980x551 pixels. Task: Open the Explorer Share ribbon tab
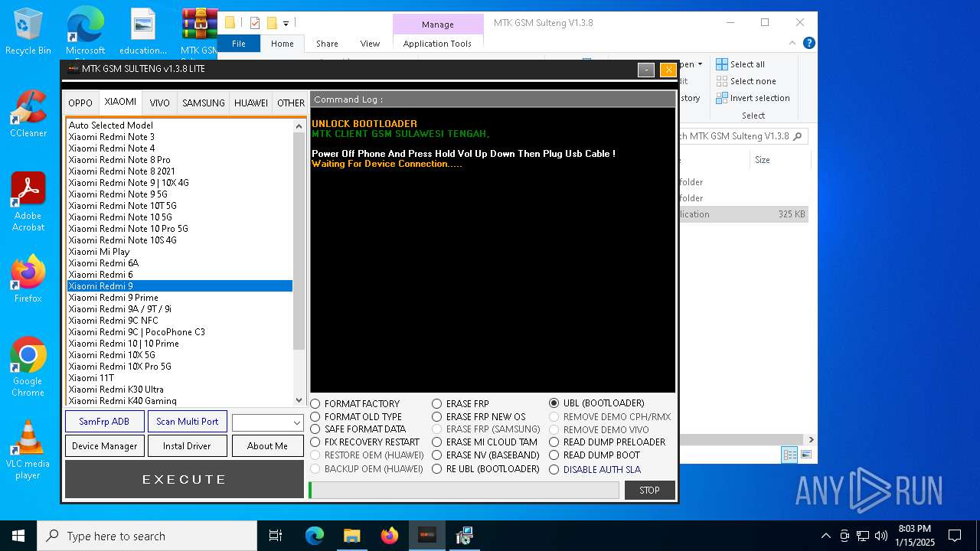point(327,44)
